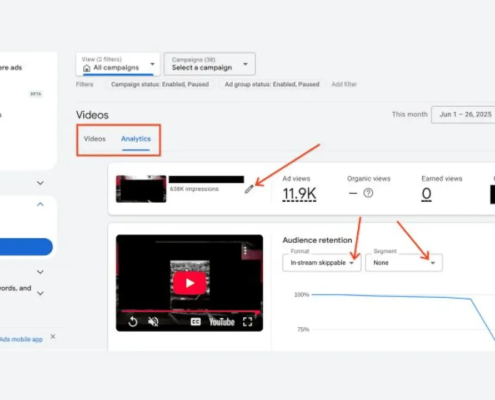Open video on YouTube via logo

pos(222,322)
